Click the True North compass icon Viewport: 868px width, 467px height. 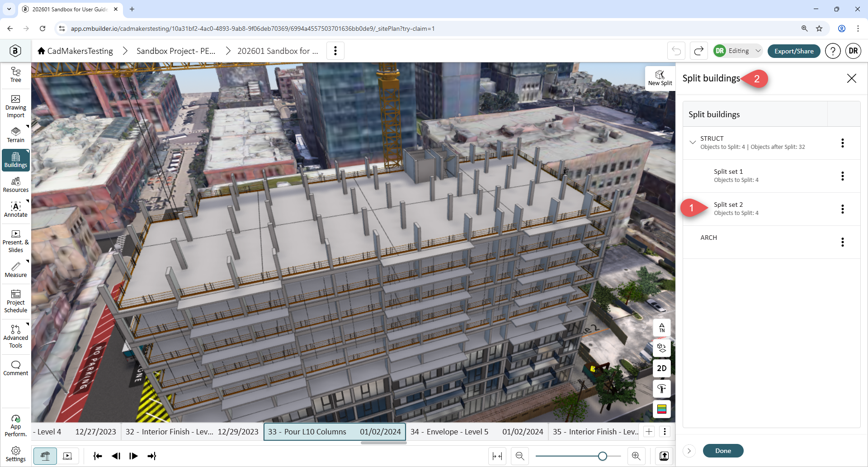coord(662,328)
